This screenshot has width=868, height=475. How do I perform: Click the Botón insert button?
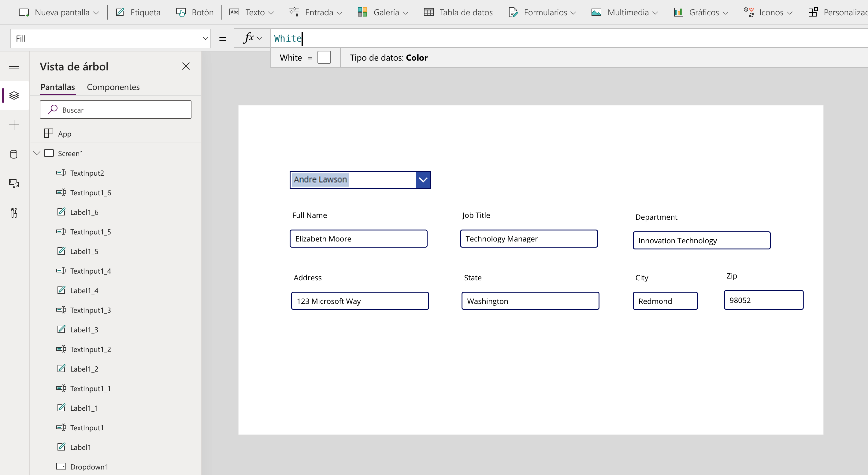point(195,13)
